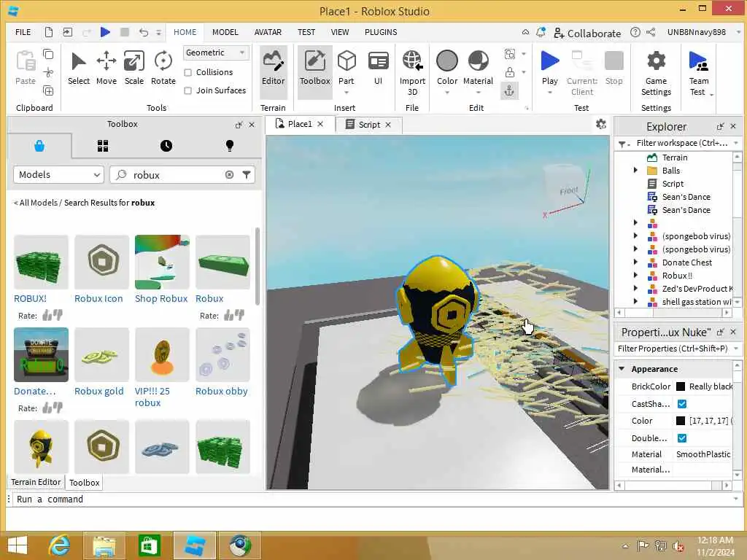
Task: Open Internet Explorer from the taskbar
Action: [58, 545]
